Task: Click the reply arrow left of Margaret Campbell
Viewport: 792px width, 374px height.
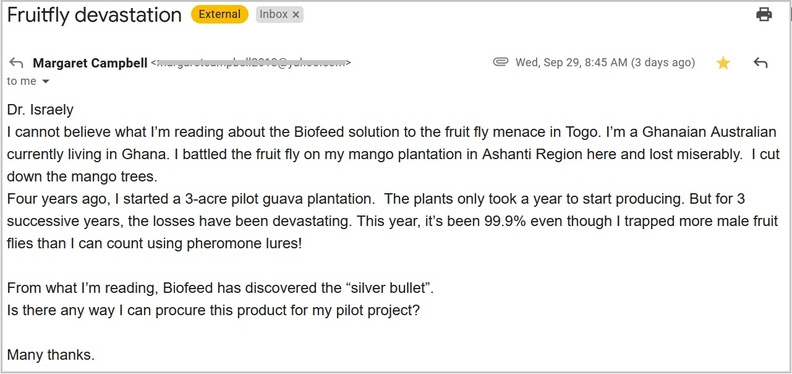Action: 16,63
